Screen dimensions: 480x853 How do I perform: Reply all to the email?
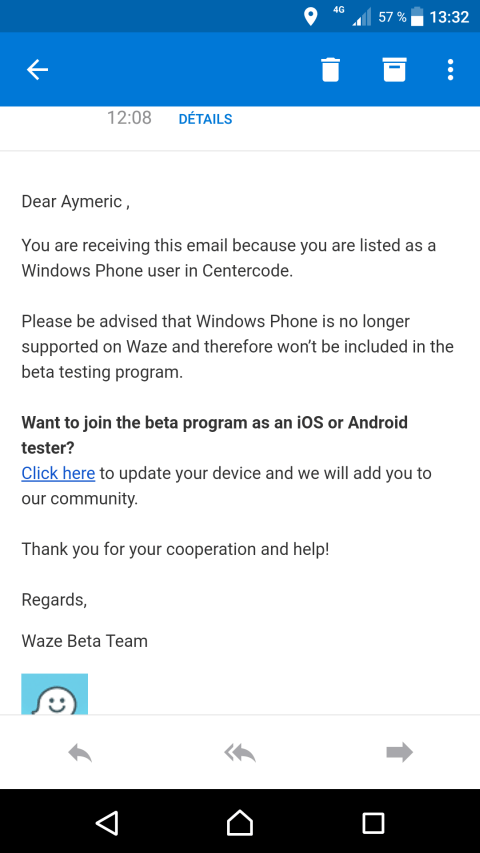pyautogui.click(x=240, y=753)
